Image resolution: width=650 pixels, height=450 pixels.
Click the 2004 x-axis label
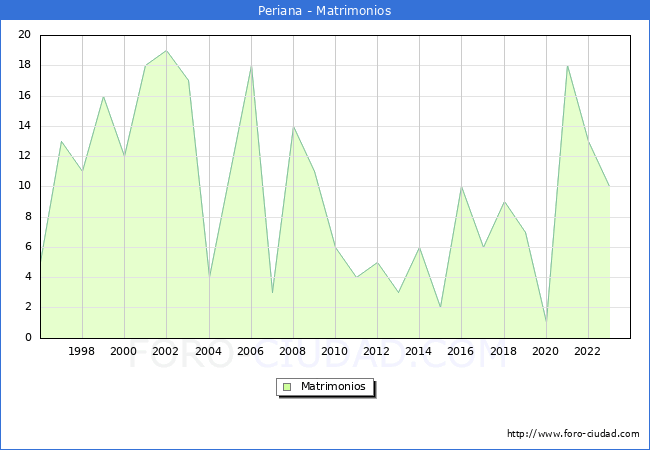209,351
